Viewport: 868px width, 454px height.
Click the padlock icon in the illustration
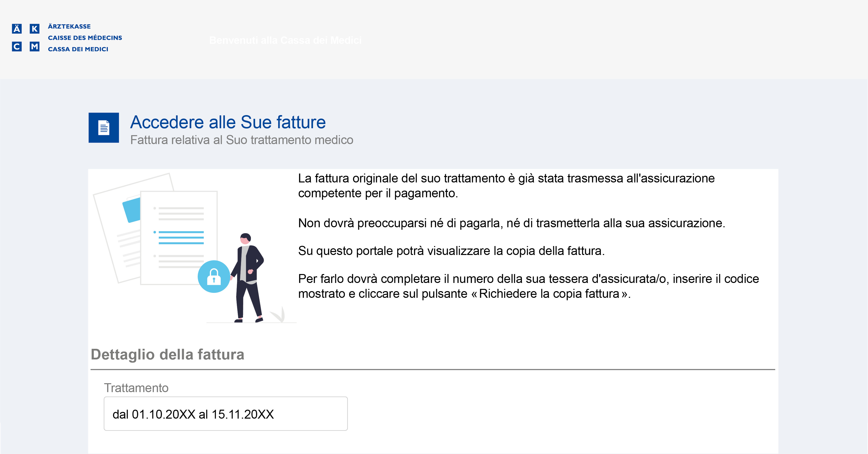214,276
